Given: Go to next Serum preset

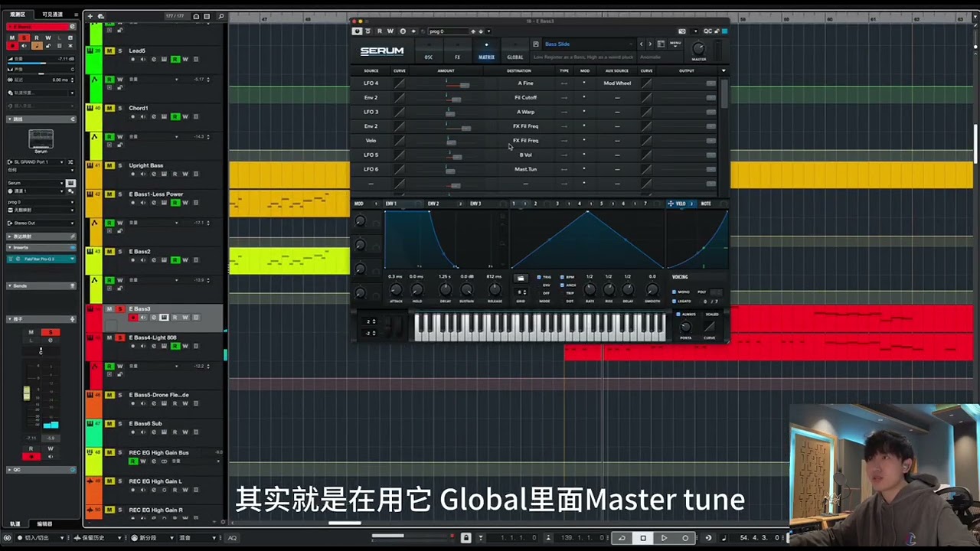Looking at the screenshot, I should tap(651, 44).
